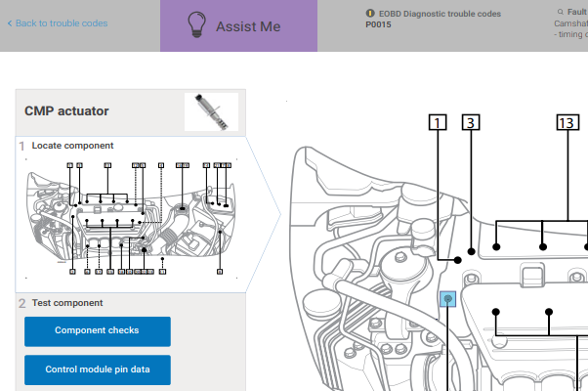Viewport: 588px width, 391px height.
Task: Click the Fault search magnifier icon
Action: 561,12
